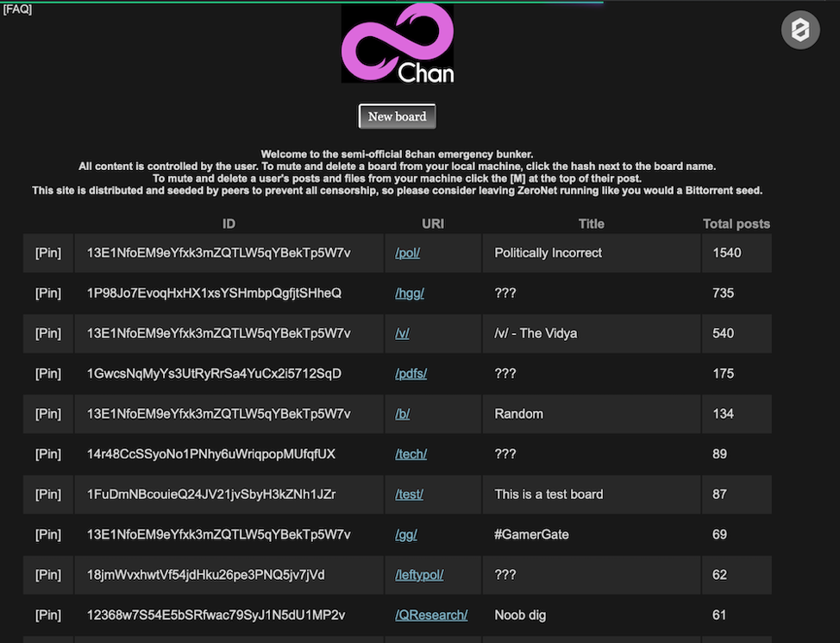Click the 'Welcome to the semi-official' heading line
The image size is (840, 643).
click(397, 154)
